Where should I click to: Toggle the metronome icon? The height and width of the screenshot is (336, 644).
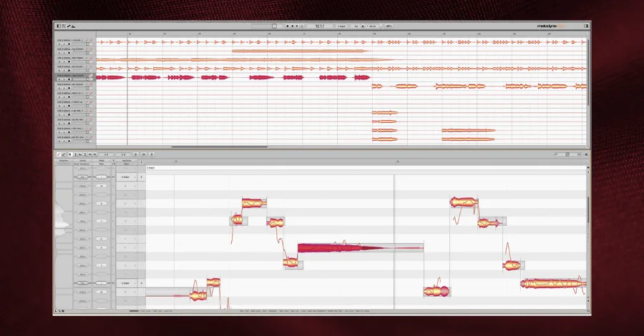(x=363, y=26)
